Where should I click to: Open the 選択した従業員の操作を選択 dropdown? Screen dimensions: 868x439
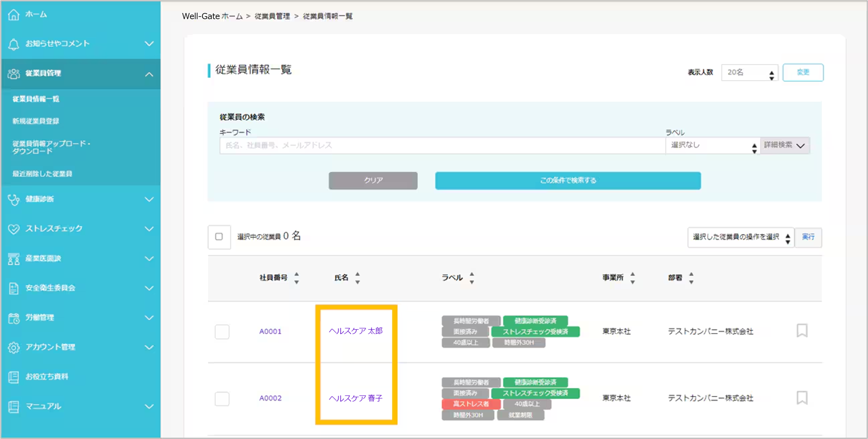[741, 237]
